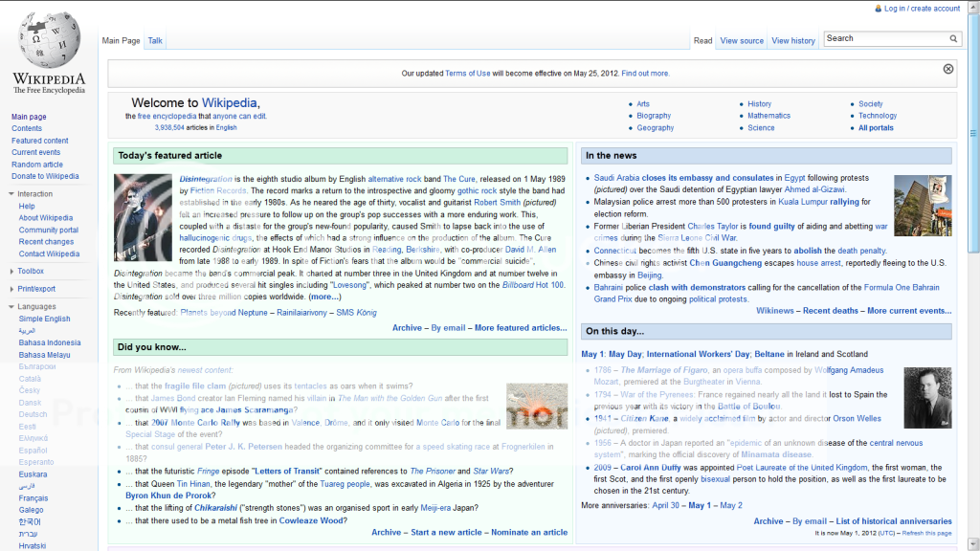Open the Carol Ann Duffy link
980x551 pixels.
[x=651, y=467]
